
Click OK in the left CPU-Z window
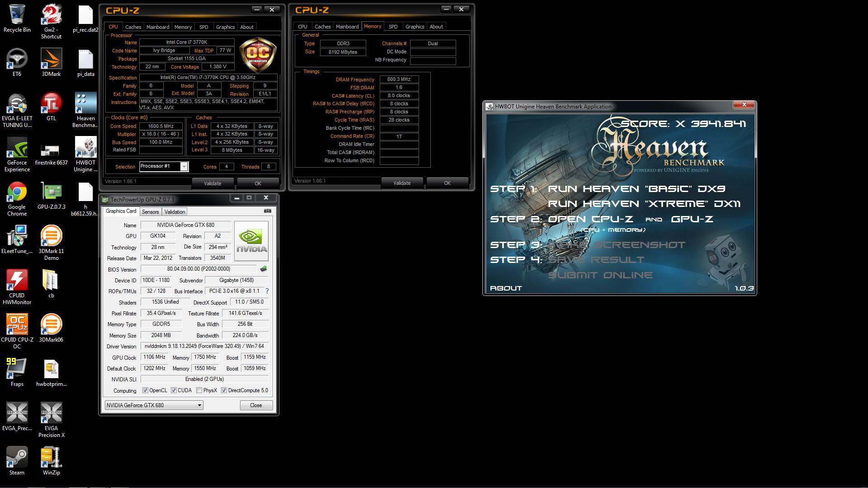point(258,183)
